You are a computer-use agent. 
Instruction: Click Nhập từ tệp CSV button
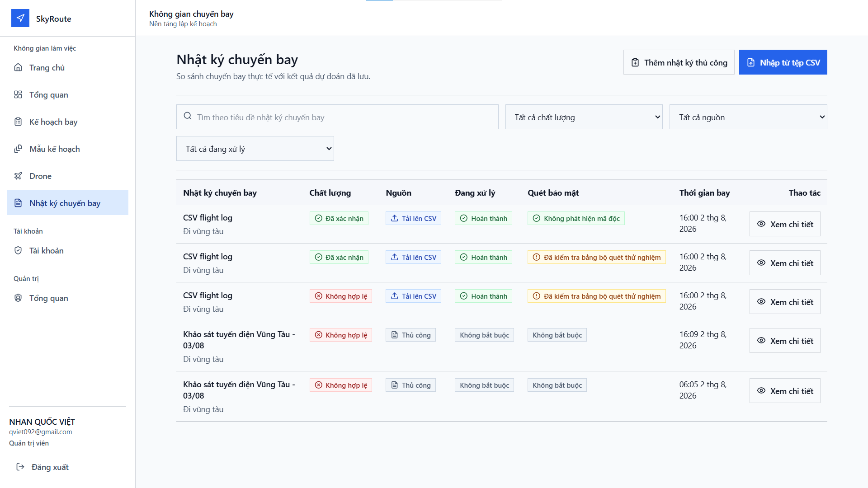tap(783, 62)
